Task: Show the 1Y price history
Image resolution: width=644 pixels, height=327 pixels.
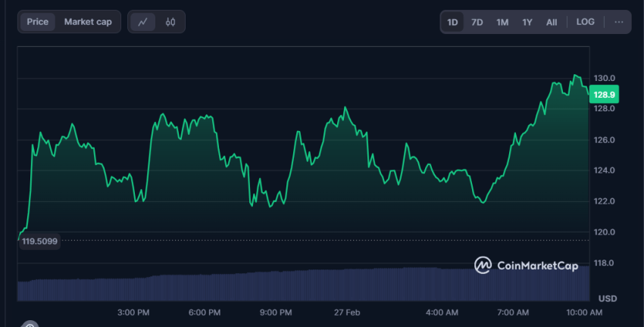Action: (x=527, y=22)
